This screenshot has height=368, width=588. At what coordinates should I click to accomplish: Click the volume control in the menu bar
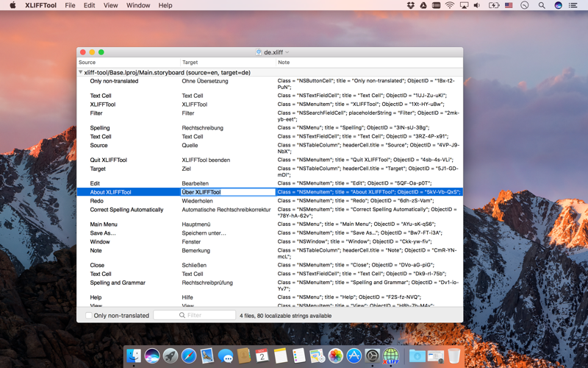click(x=477, y=5)
